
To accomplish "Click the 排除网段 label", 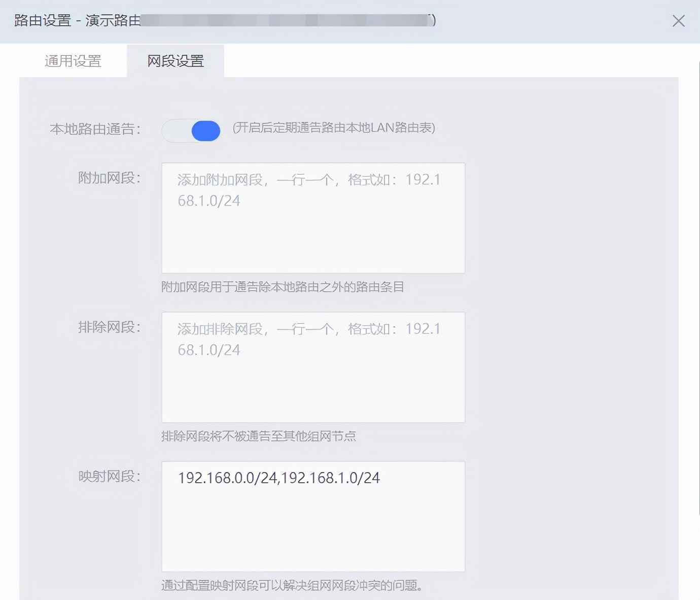I will 109,327.
